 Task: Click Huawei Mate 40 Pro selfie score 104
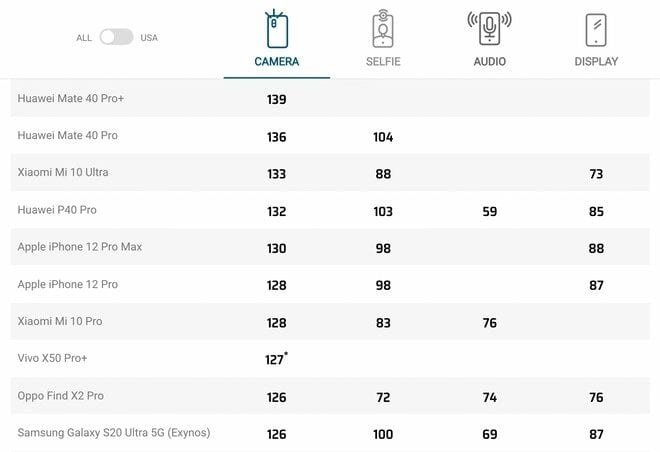pos(383,137)
